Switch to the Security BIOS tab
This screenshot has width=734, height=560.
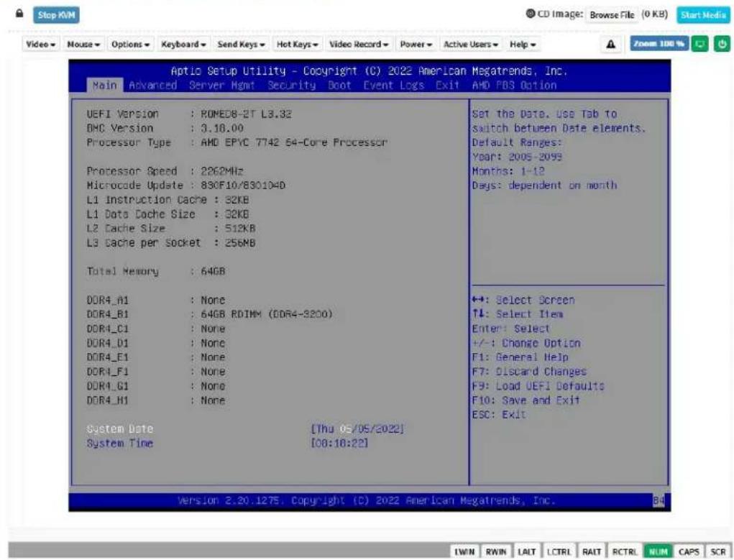click(292, 86)
